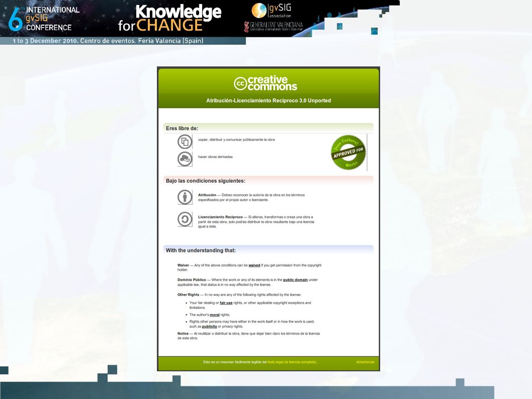Click the Share Alike circular arrow icon

tap(185, 219)
